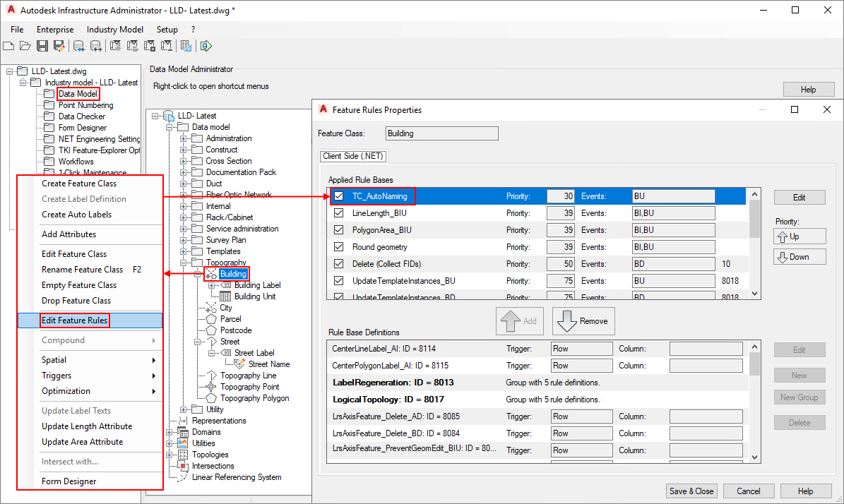Expand the Cross Section folder node
The image size is (844, 504).
[x=183, y=161]
